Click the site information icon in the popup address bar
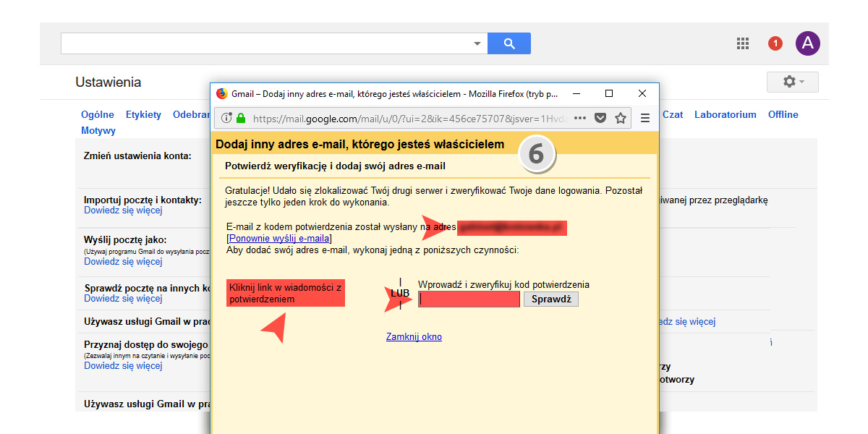868x434 pixels. pyautogui.click(x=226, y=118)
